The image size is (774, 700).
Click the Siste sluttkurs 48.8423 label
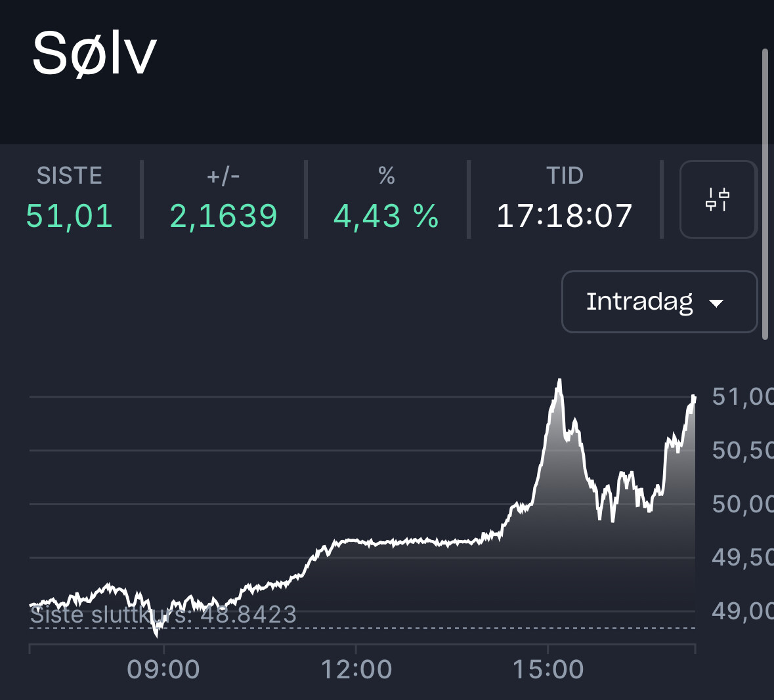pyautogui.click(x=163, y=615)
